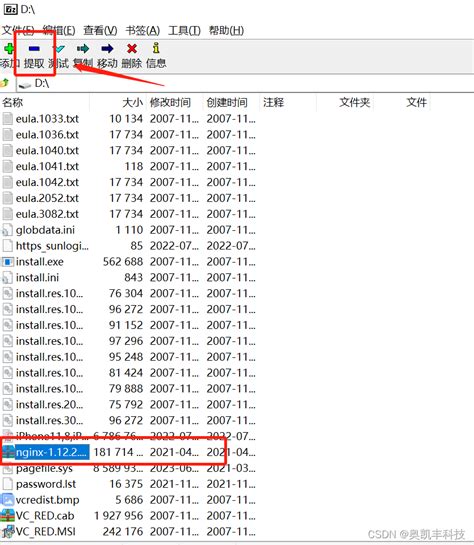474x545 pixels.
Task: Click the green Add (添加) toolbar icon
Action: 8,48
